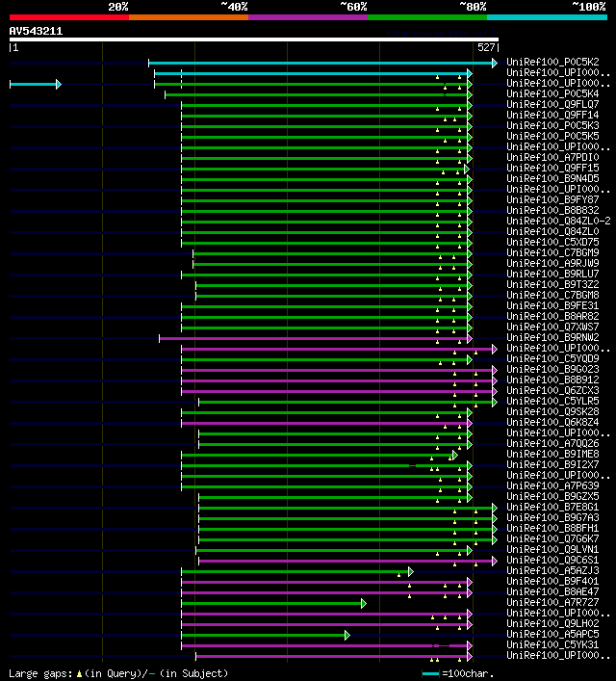Image resolution: width=616 pixels, height=681 pixels.
Task: Select the query name AV543211
Action: pyautogui.click(x=36, y=31)
